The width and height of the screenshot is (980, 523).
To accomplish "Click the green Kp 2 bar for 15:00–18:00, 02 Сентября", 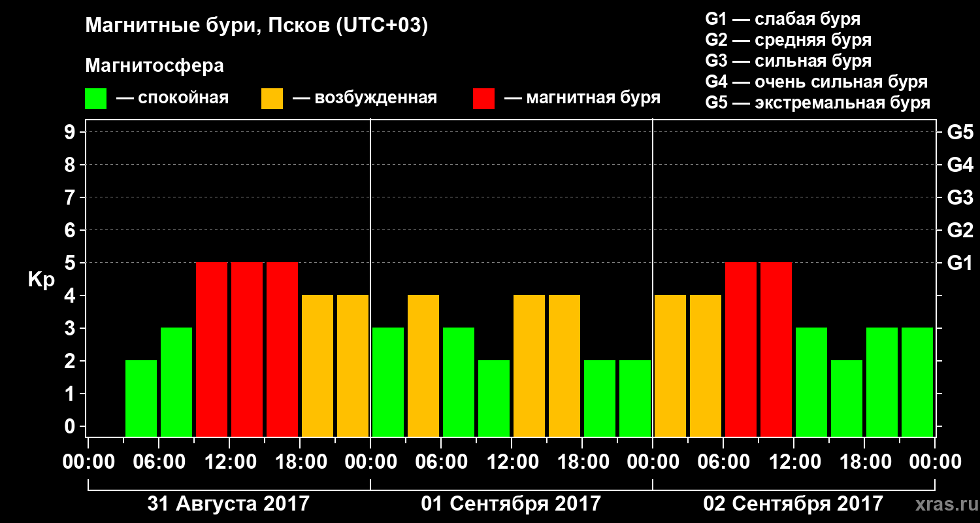I will (x=847, y=399).
